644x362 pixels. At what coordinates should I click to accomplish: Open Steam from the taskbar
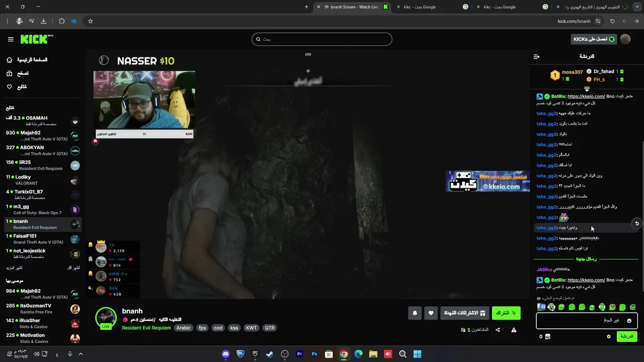click(x=270, y=354)
